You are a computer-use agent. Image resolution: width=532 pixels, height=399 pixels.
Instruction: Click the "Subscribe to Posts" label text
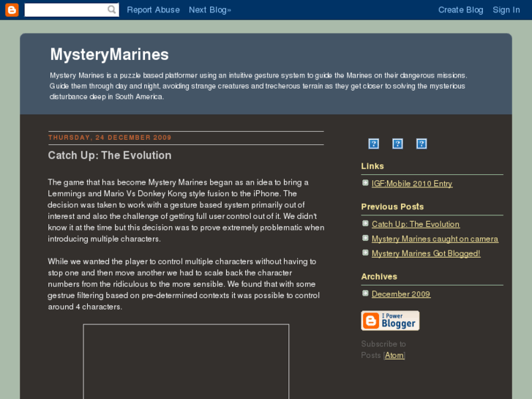pyautogui.click(x=383, y=350)
